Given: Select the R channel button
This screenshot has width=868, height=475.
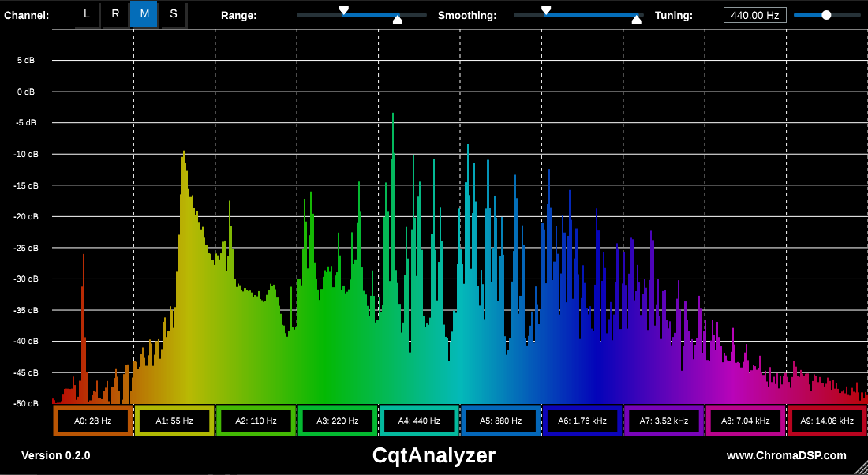Looking at the screenshot, I should 115,14.
